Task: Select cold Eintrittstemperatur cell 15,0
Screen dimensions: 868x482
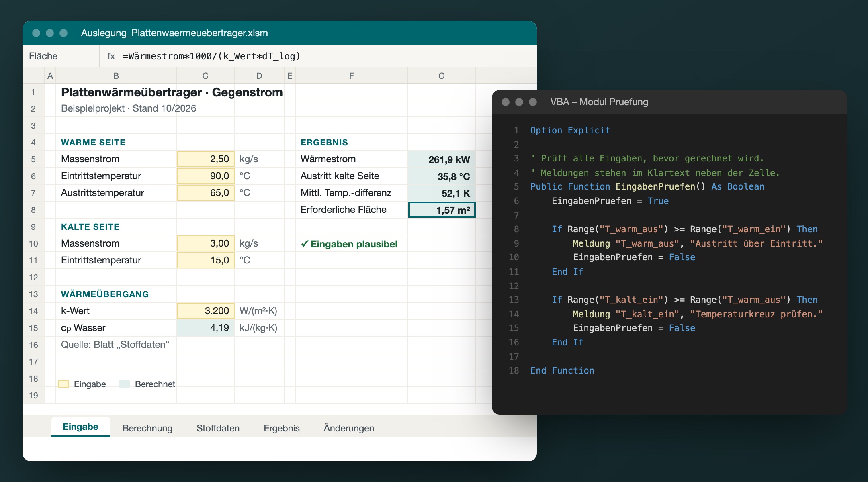Action: point(205,260)
